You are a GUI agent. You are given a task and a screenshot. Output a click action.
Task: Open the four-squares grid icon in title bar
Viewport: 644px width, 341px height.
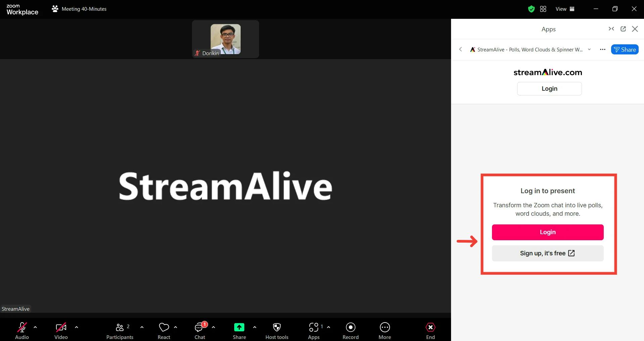click(543, 9)
